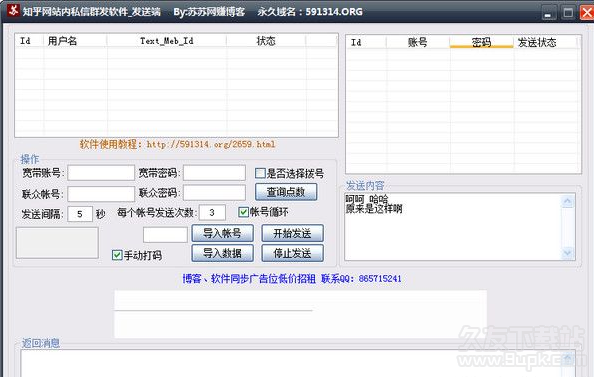Sort by 用户名 column header

[x=75, y=41]
